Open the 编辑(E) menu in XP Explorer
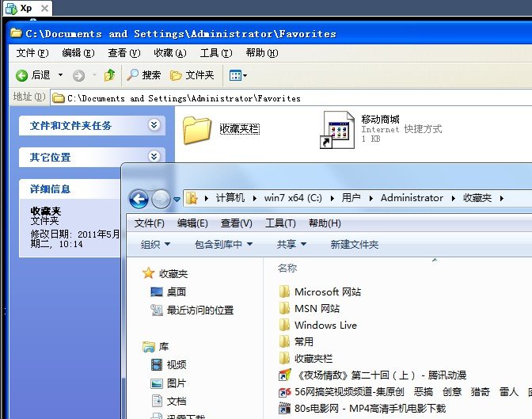The height and width of the screenshot is (419, 532). click(x=78, y=53)
